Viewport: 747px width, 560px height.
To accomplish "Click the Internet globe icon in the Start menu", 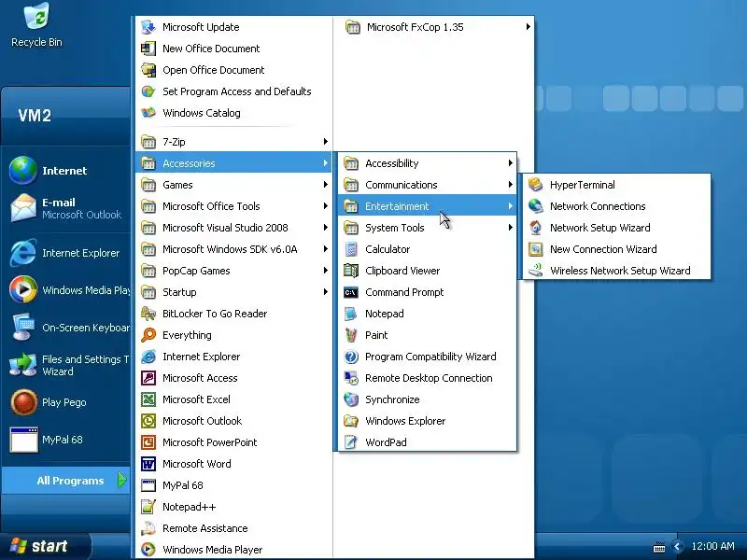I will [x=22, y=170].
